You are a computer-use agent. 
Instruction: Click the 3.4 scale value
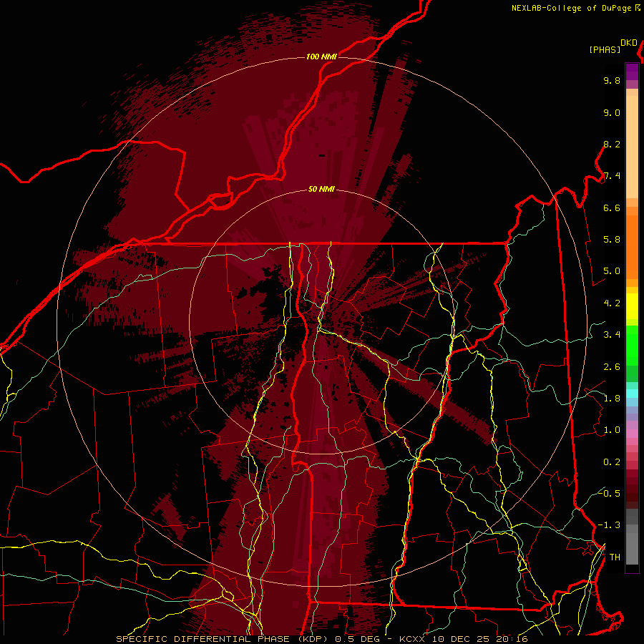[612, 335]
